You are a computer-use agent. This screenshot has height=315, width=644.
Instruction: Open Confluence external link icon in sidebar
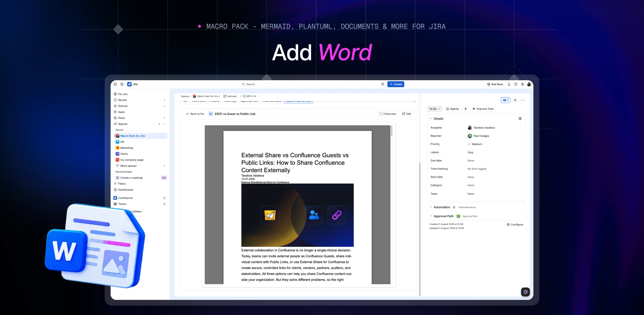[164, 198]
